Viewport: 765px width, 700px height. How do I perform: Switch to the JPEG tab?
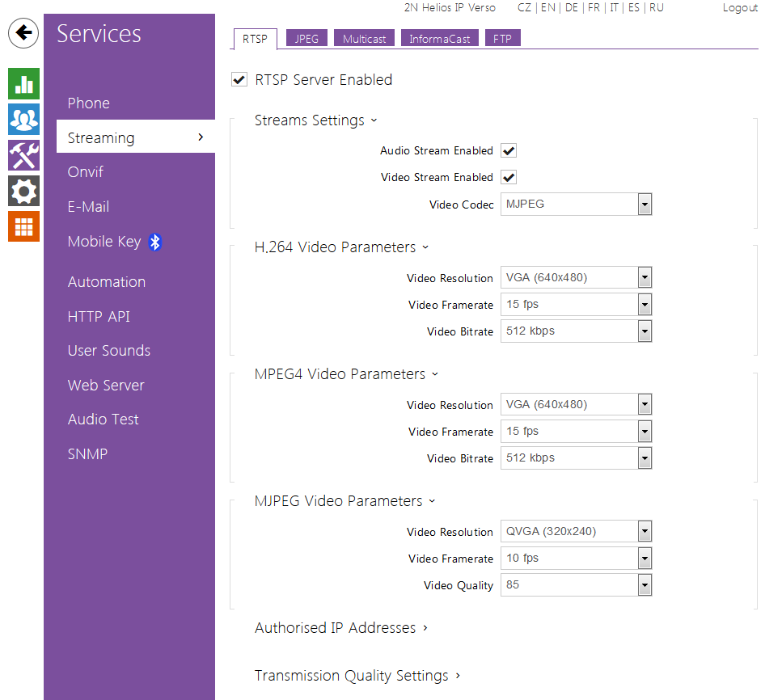[x=306, y=39]
